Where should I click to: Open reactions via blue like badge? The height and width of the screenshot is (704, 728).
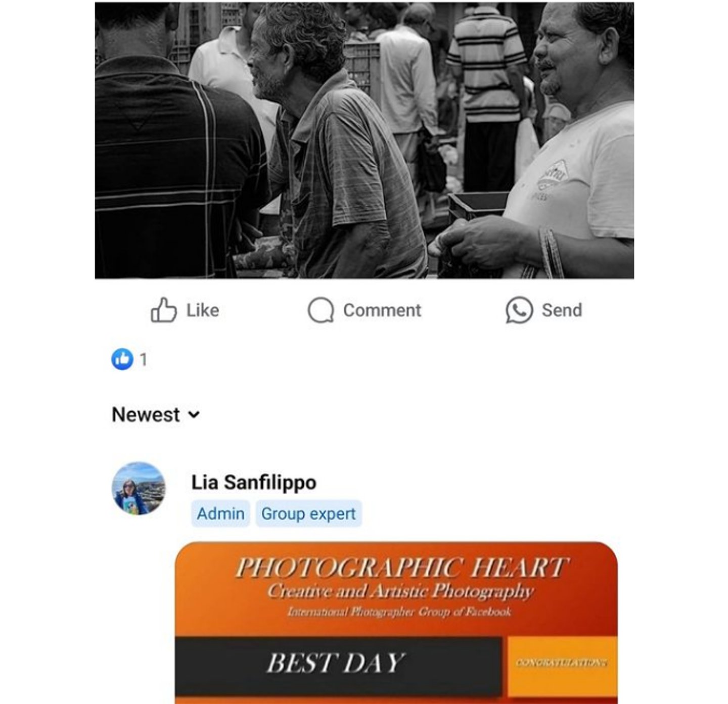click(122, 359)
